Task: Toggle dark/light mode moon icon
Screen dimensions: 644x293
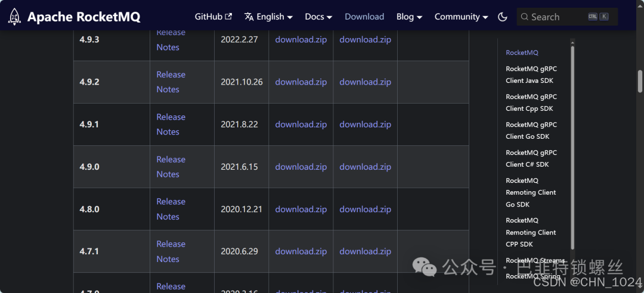Action: point(502,17)
